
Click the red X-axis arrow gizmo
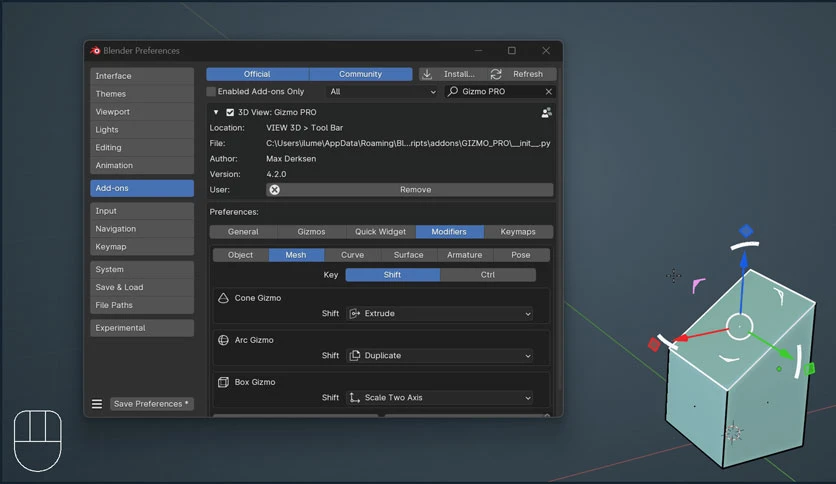(x=682, y=338)
